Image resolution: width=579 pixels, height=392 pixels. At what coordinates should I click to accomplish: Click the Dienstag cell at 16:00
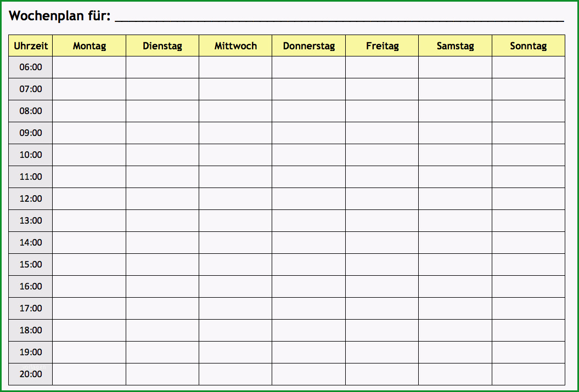(162, 287)
